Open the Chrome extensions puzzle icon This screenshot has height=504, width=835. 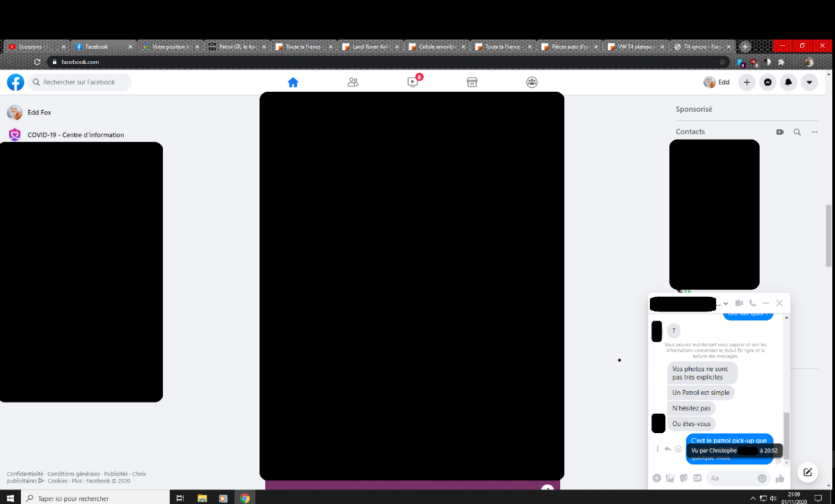click(x=781, y=62)
